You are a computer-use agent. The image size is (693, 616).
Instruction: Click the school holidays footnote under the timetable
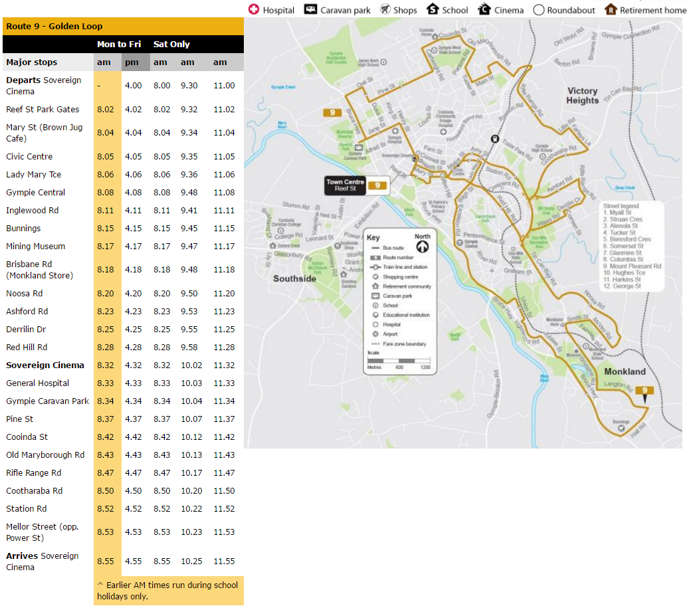pyautogui.click(x=168, y=591)
